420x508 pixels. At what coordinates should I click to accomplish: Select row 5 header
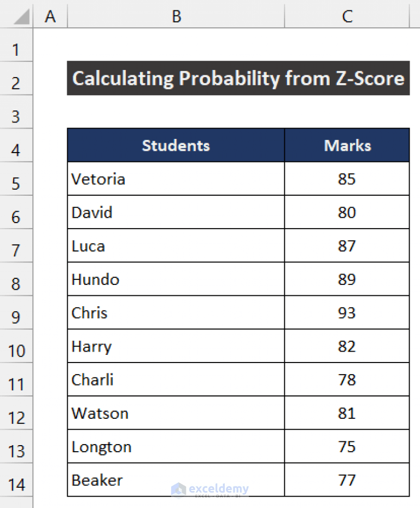point(16,179)
